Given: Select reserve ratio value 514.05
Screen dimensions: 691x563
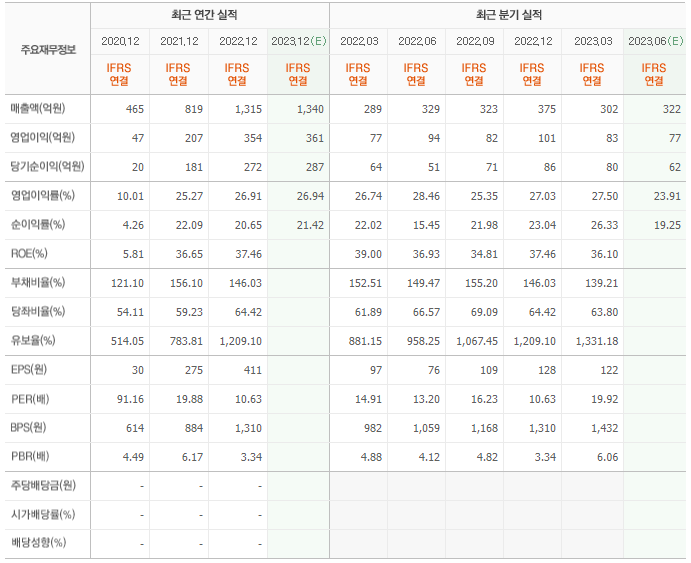Looking at the screenshot, I should tap(127, 341).
